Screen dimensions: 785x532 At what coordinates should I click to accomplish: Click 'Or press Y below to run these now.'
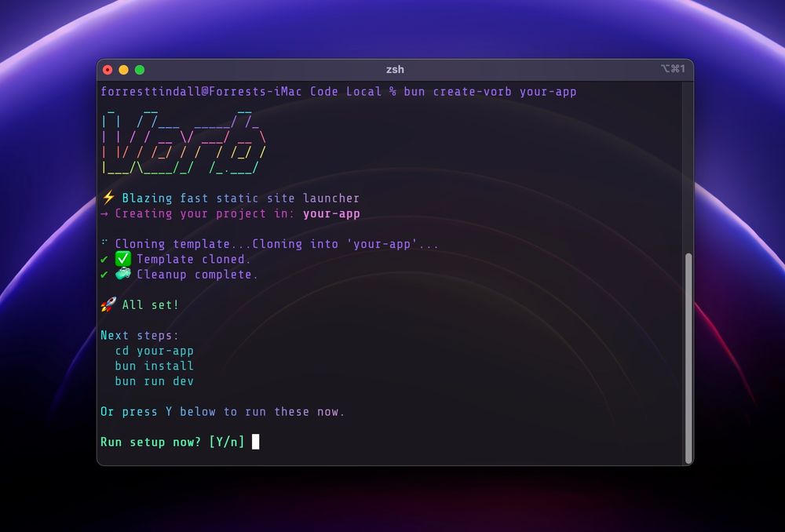223,412
